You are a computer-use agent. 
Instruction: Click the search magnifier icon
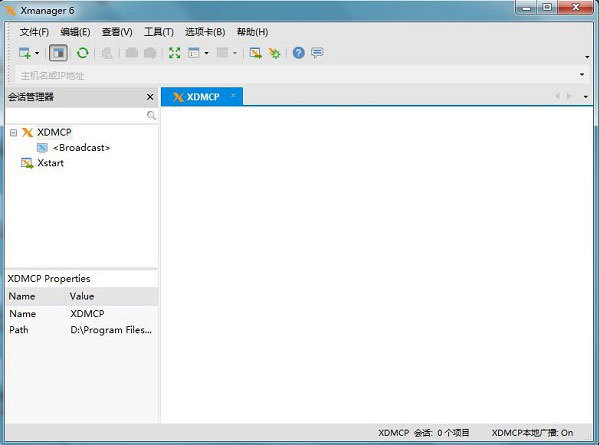151,115
